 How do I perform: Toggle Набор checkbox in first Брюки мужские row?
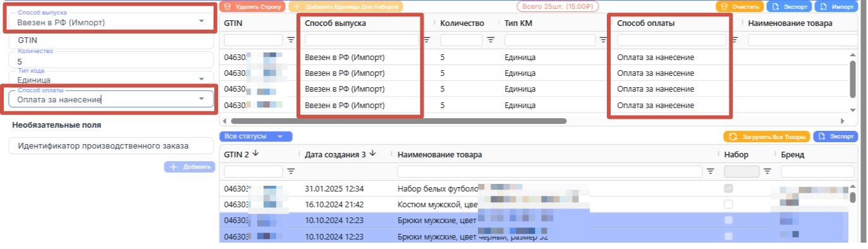click(x=728, y=220)
